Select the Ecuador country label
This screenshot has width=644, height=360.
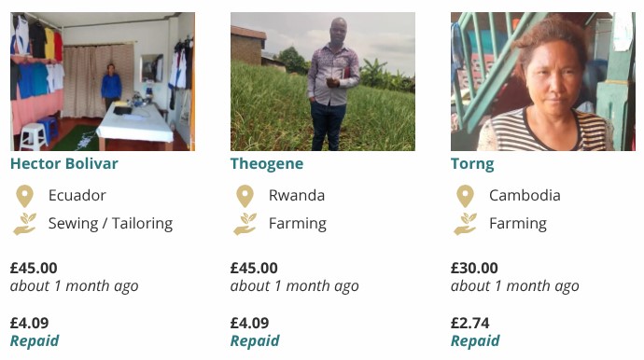[77, 196]
